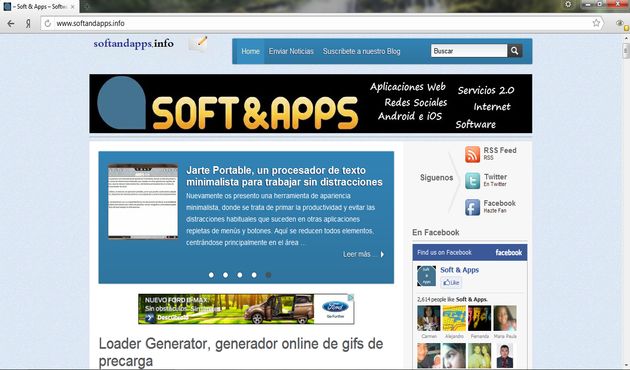Click Descúbrelo button on the Ford ad
This screenshot has width=630, height=370.
click(167, 318)
